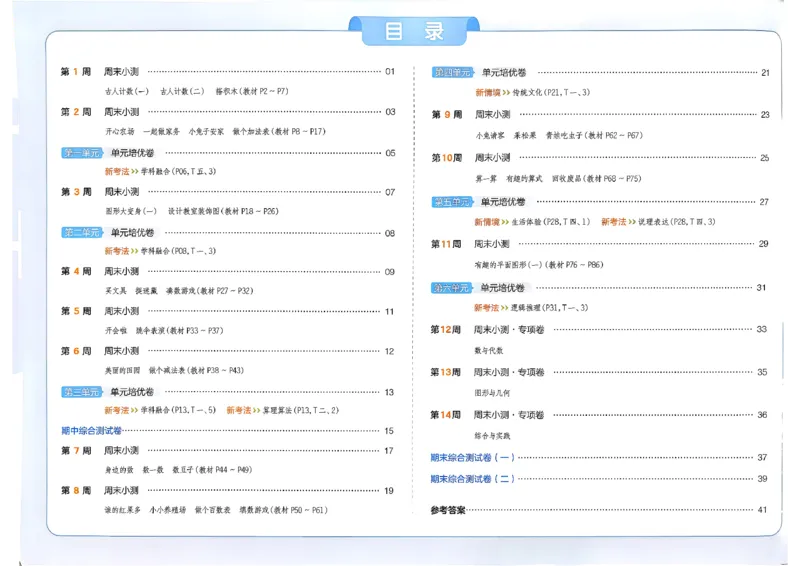The width and height of the screenshot is (800, 566).
Task: Select the 第4周 周末小测 entry
Action: click(x=228, y=272)
